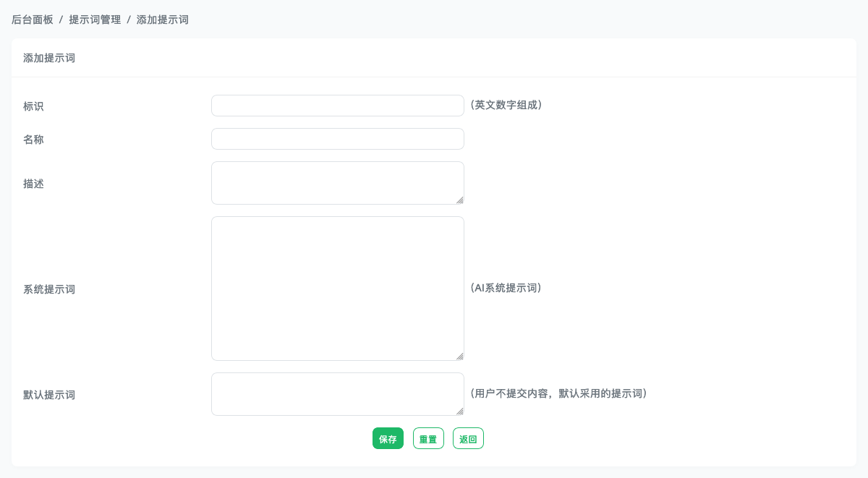Grab the 描述 textarea resize handle
868x478 pixels.
(459, 200)
